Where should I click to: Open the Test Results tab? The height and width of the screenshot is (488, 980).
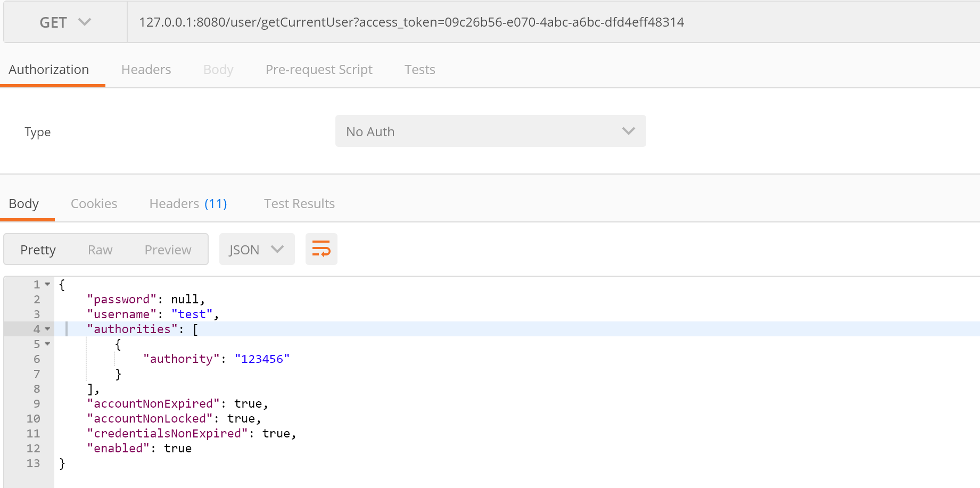click(x=299, y=204)
